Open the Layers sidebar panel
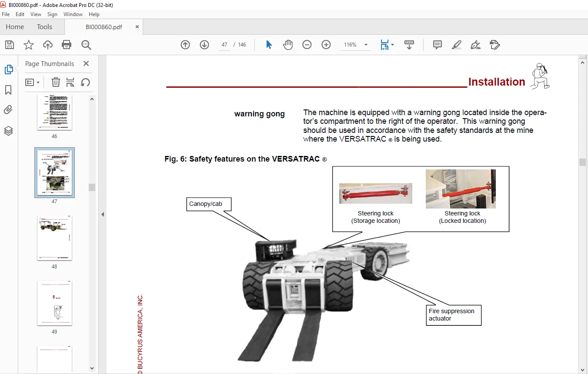 click(x=8, y=131)
